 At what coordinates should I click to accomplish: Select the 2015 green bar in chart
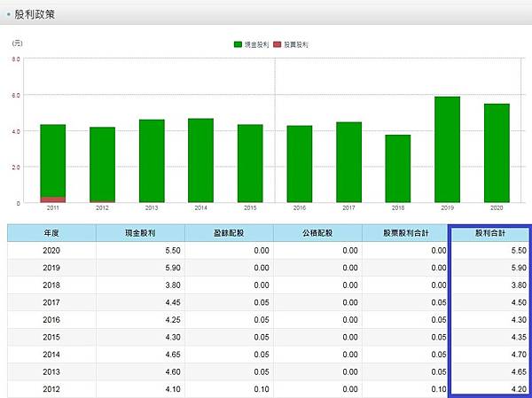250,163
